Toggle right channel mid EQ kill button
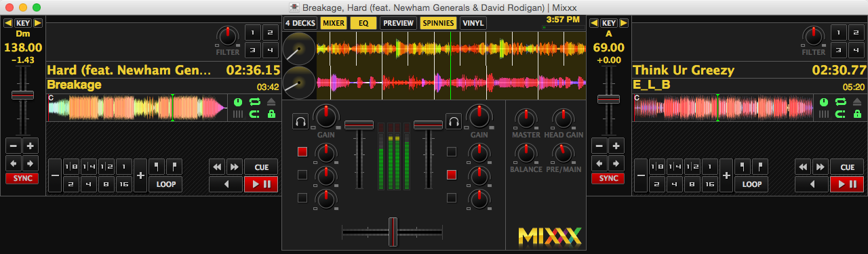868x254 pixels. pos(451,175)
